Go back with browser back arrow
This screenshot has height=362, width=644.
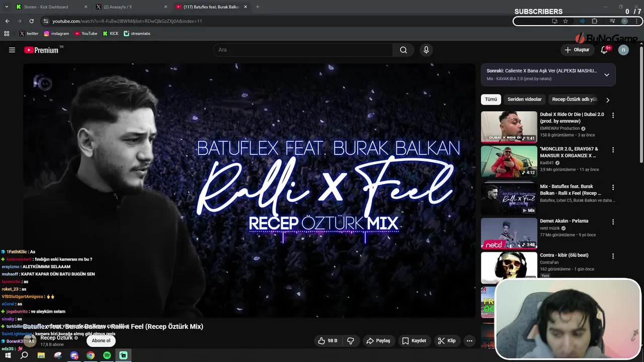[x=7, y=21]
